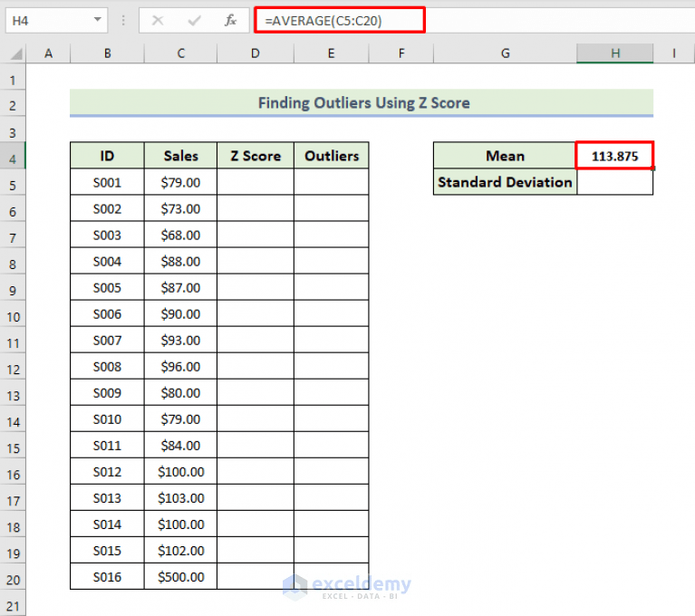Open the Name Box dropdown arrow
The height and width of the screenshot is (616, 695).
(x=98, y=20)
